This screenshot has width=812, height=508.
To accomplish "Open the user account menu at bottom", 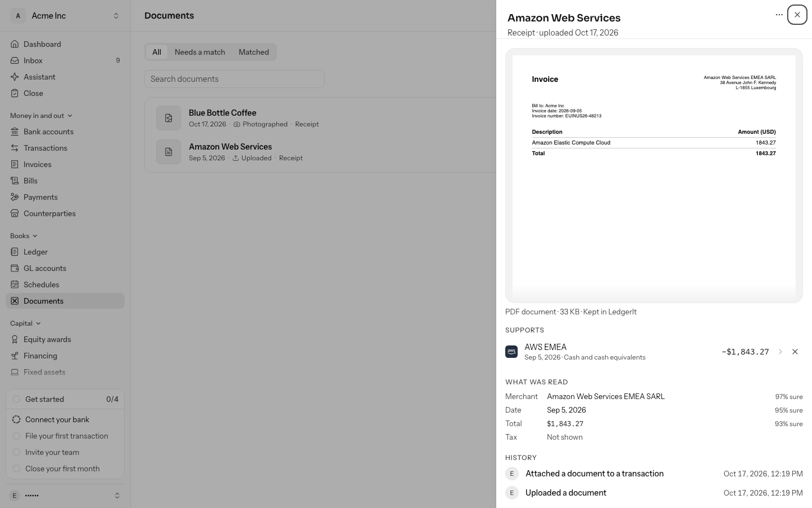I will click(65, 496).
